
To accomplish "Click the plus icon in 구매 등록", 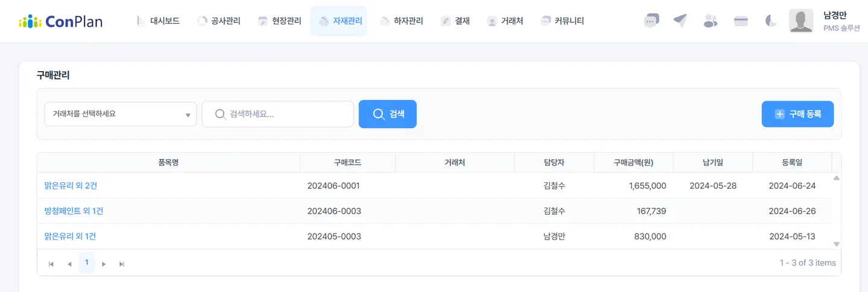I will click(780, 114).
